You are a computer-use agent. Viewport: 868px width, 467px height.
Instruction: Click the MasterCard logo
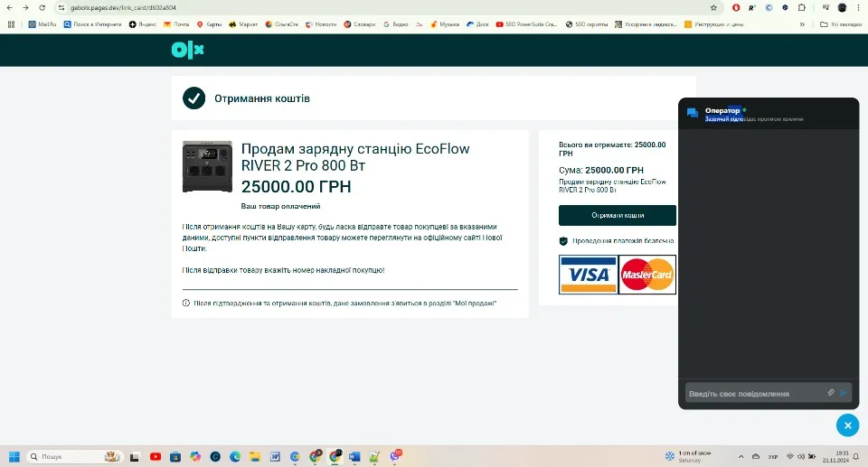646,275
